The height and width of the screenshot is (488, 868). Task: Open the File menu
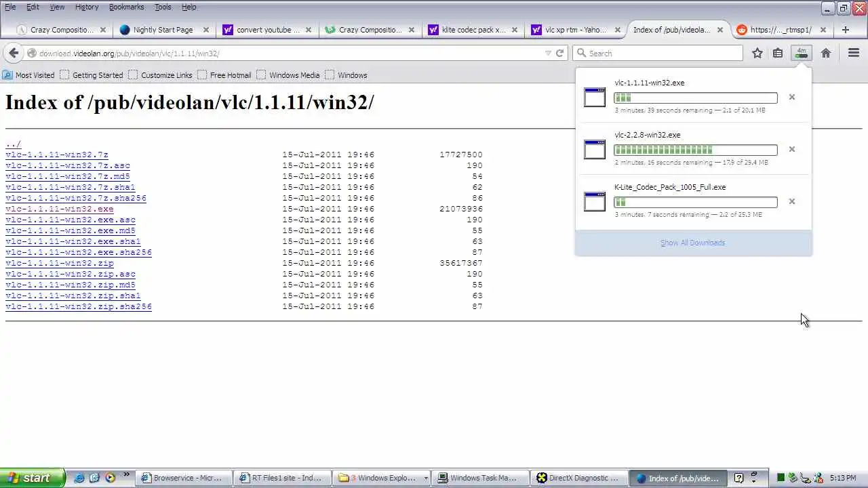point(10,7)
